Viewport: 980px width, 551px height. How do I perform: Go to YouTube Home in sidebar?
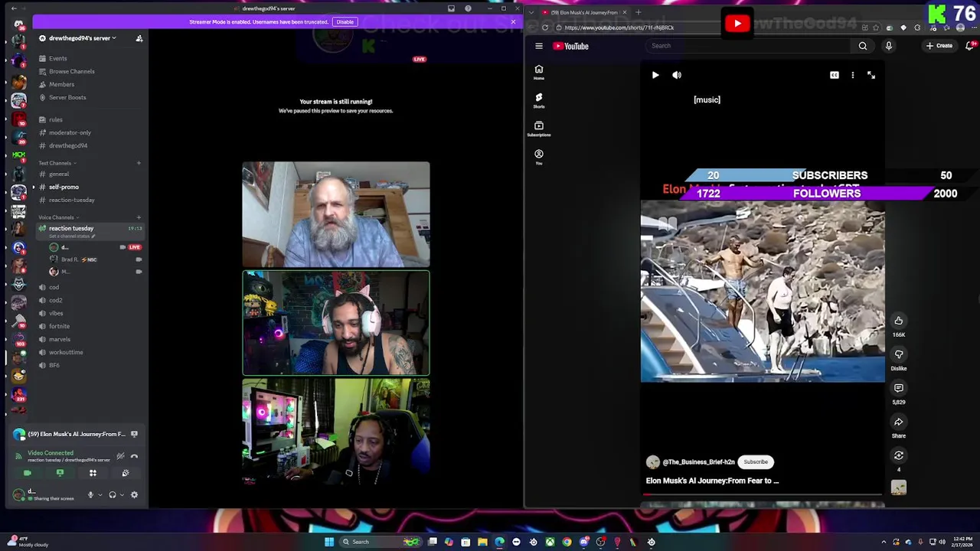(539, 73)
